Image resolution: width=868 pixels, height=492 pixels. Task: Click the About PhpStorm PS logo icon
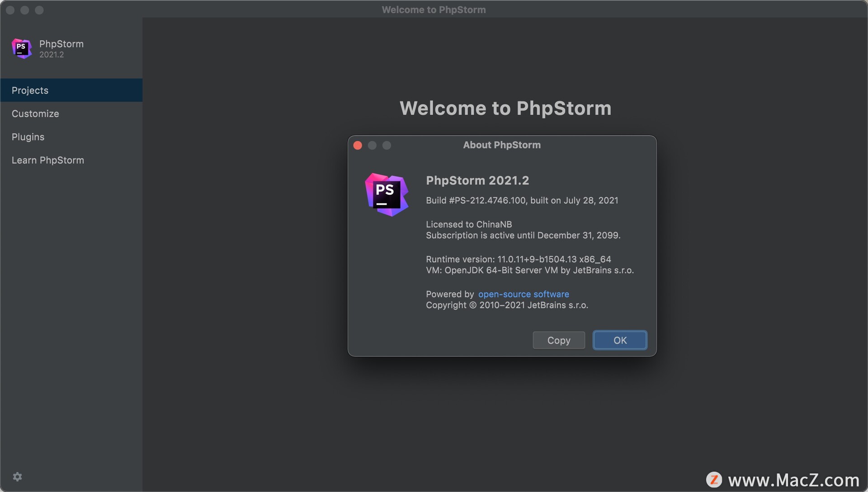(386, 193)
